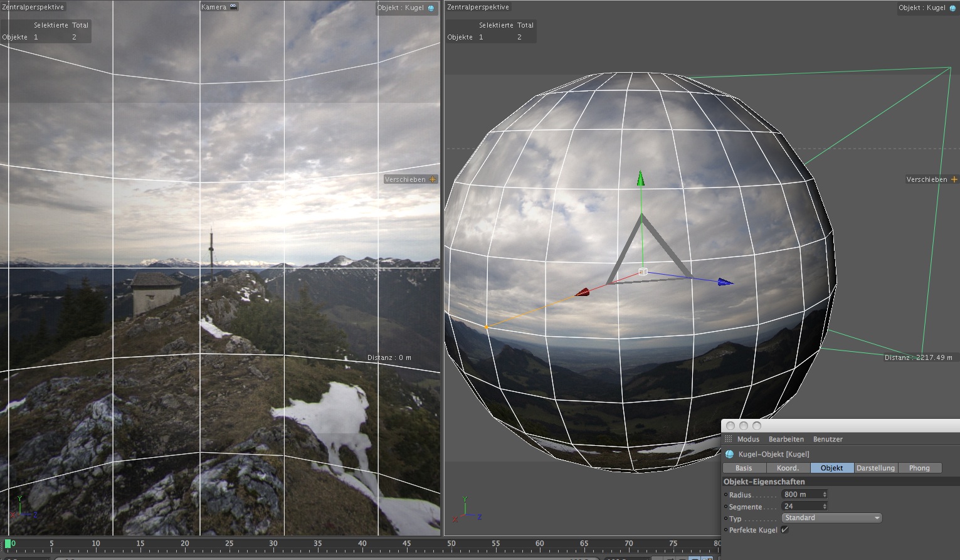The height and width of the screenshot is (560, 960).
Task: Click the Verschieben move icon in left viewport
Action: pos(432,179)
